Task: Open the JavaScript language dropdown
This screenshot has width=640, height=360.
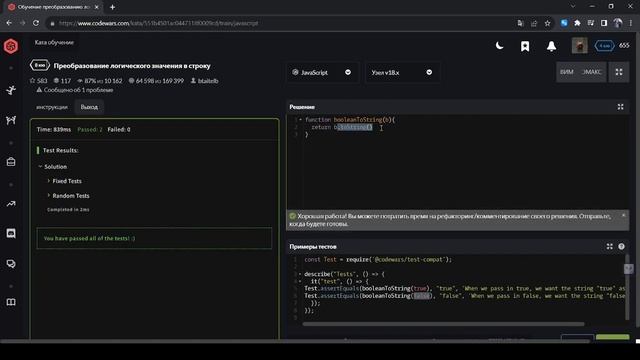Action: 322,72
